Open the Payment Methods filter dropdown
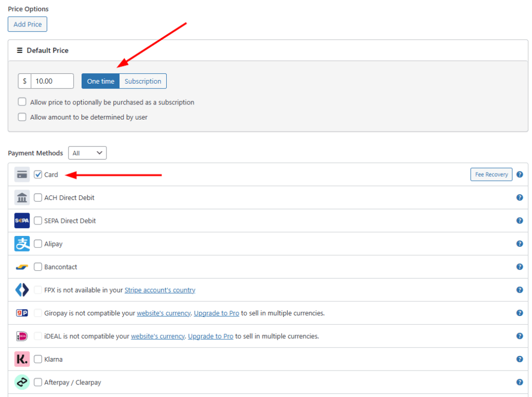Image resolution: width=532 pixels, height=397 pixels. click(87, 153)
